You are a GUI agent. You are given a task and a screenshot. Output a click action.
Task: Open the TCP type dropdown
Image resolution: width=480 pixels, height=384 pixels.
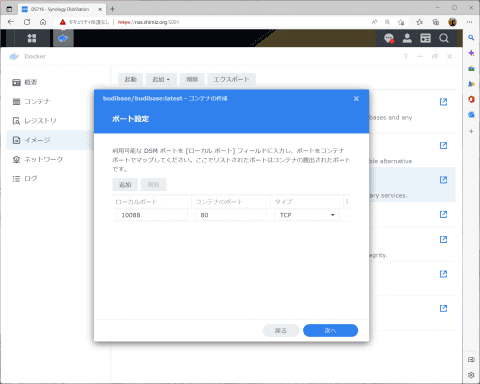pos(307,215)
